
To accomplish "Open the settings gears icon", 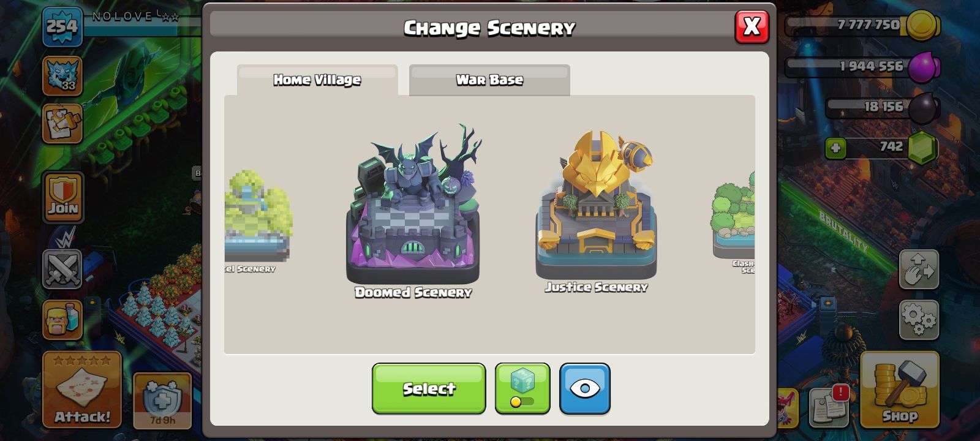I will coord(919,320).
